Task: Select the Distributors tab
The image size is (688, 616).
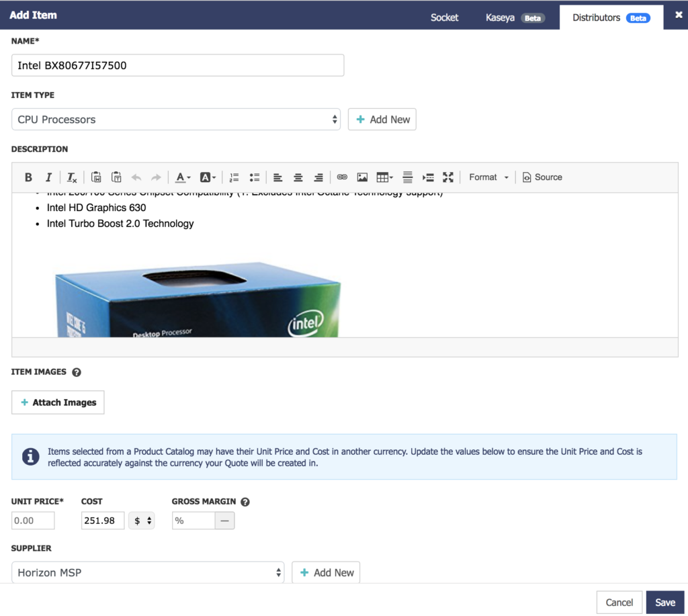Action: [x=611, y=17]
